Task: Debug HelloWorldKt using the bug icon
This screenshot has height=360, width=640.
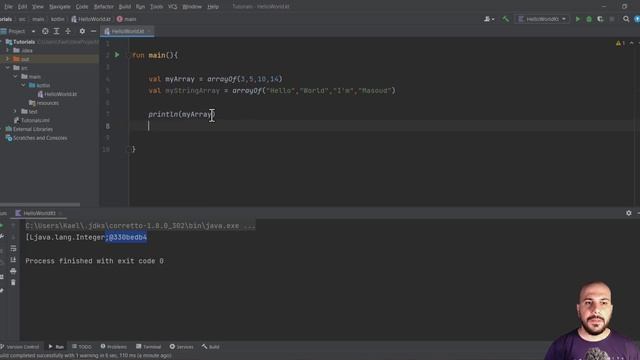Action: click(x=589, y=19)
